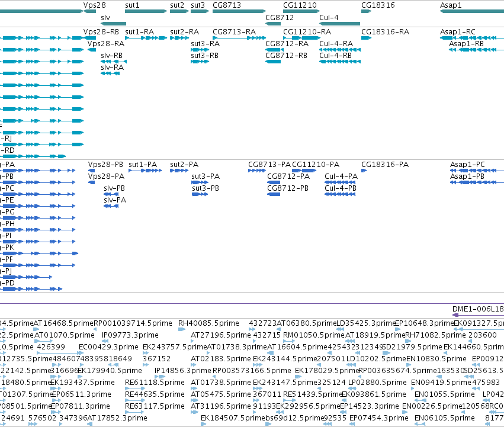This screenshot has width=504, height=427.
Task: Click the Vps28 gene label
Action: pos(95,5)
